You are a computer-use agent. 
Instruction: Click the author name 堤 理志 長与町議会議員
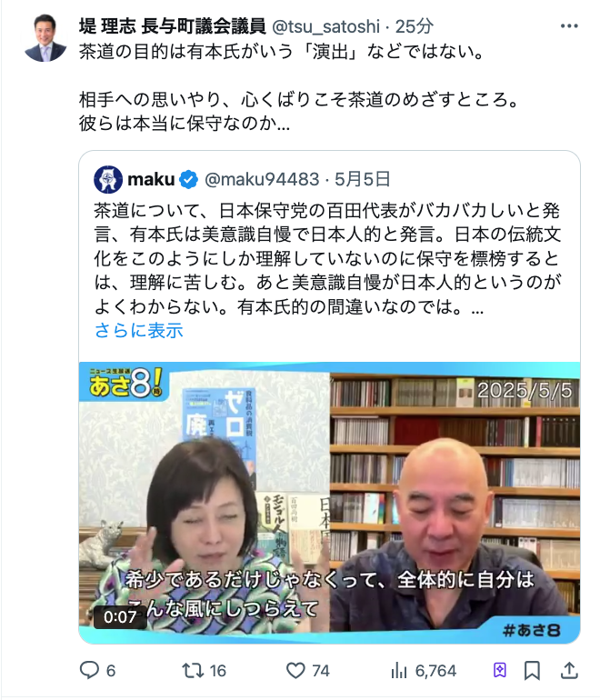pos(173,26)
